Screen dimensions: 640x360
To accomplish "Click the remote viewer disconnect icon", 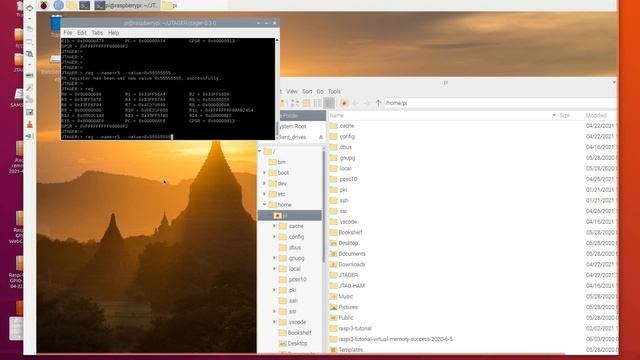I will pos(29,136).
